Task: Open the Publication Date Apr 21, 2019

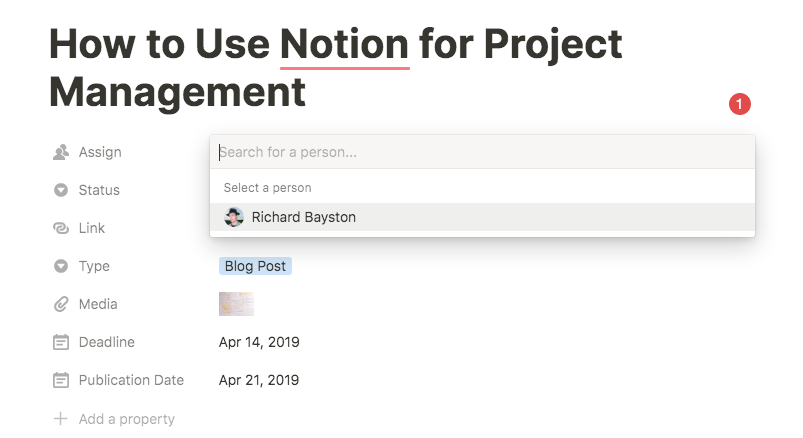Action: [259, 380]
